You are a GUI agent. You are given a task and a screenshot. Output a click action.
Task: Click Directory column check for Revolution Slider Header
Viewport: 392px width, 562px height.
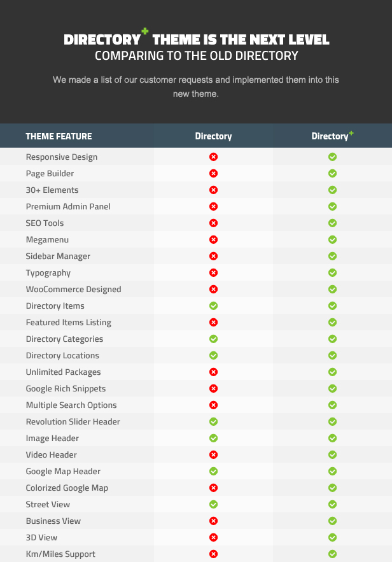click(214, 421)
